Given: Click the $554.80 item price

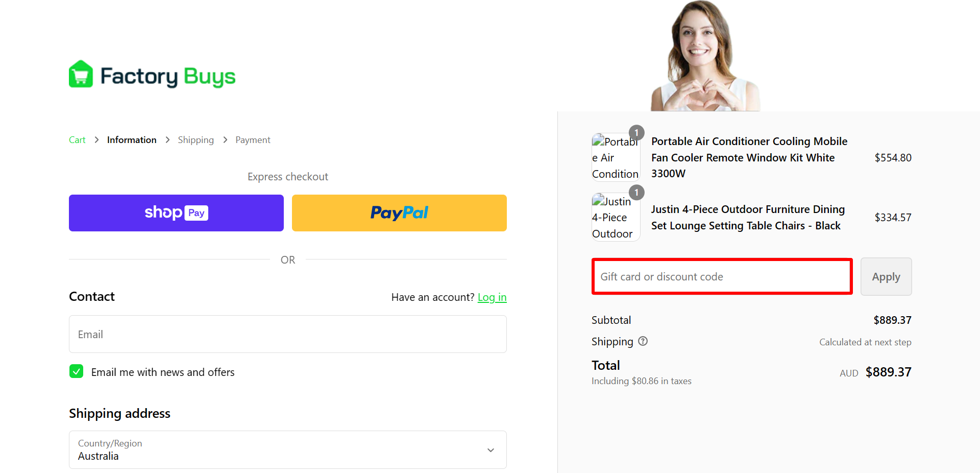Looking at the screenshot, I should pyautogui.click(x=893, y=158).
